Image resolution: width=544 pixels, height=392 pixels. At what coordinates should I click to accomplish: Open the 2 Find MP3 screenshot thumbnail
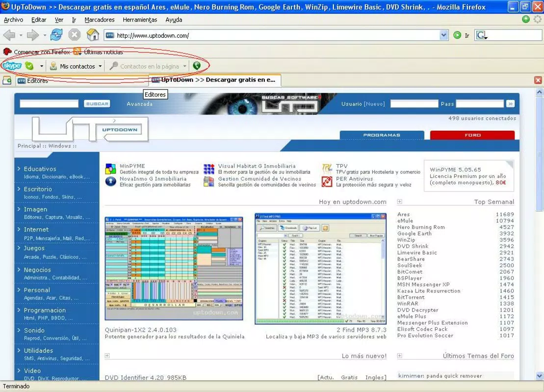[x=321, y=269]
